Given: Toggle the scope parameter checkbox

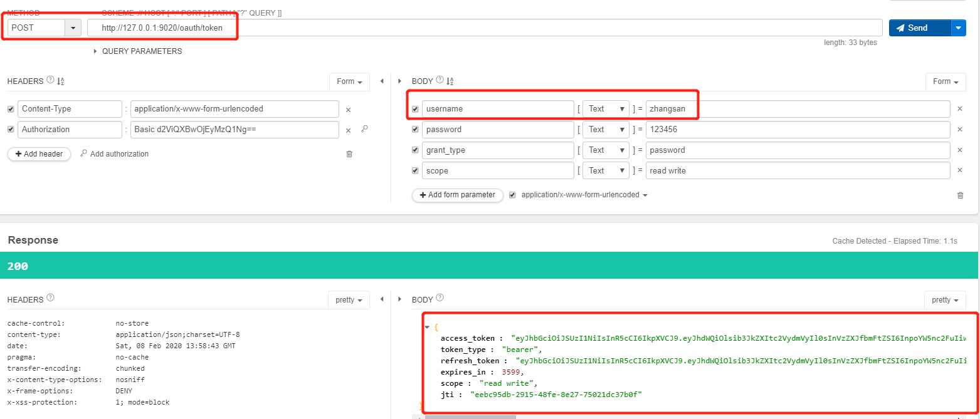Looking at the screenshot, I should click(x=416, y=171).
